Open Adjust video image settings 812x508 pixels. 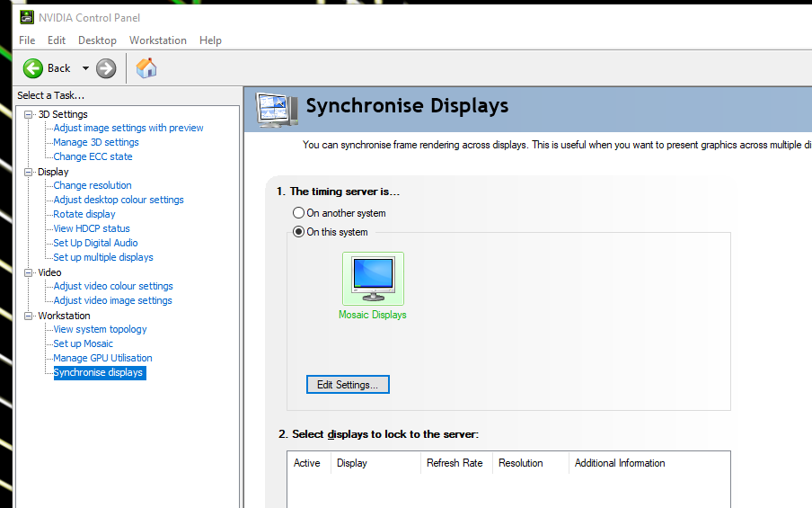112,300
